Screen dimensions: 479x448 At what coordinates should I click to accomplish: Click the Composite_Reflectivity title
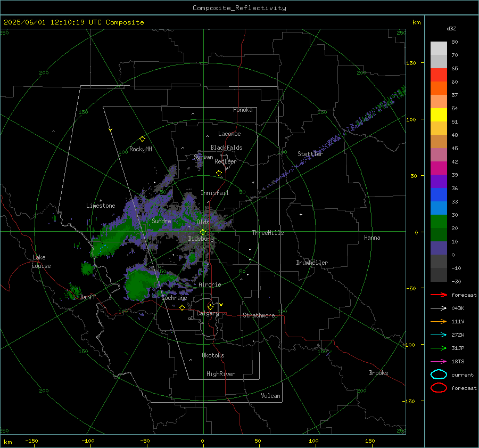239,8
